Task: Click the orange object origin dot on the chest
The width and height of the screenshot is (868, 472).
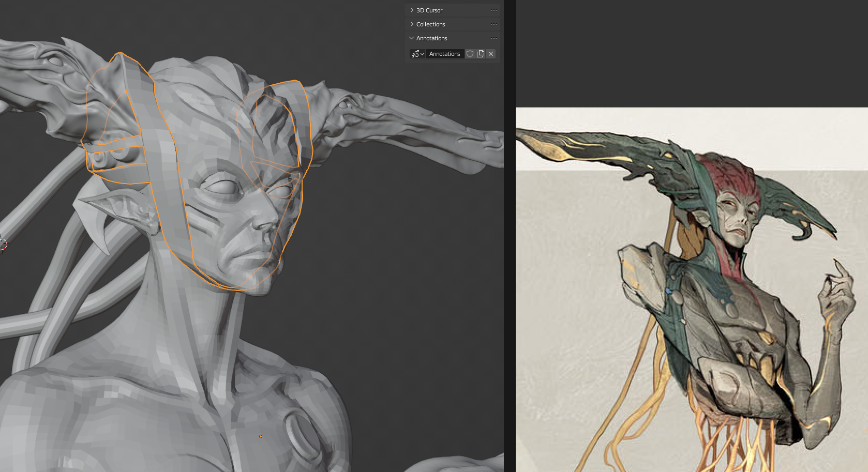Action: 261,436
